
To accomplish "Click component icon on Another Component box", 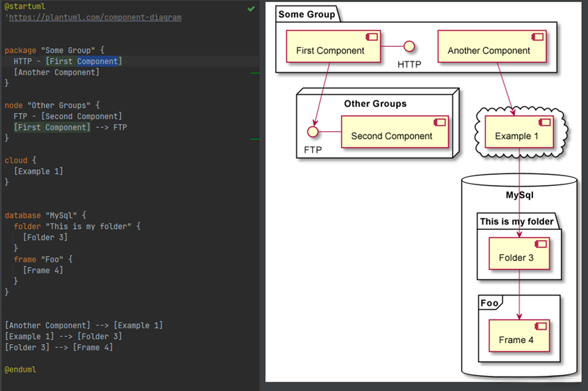I will (x=538, y=37).
